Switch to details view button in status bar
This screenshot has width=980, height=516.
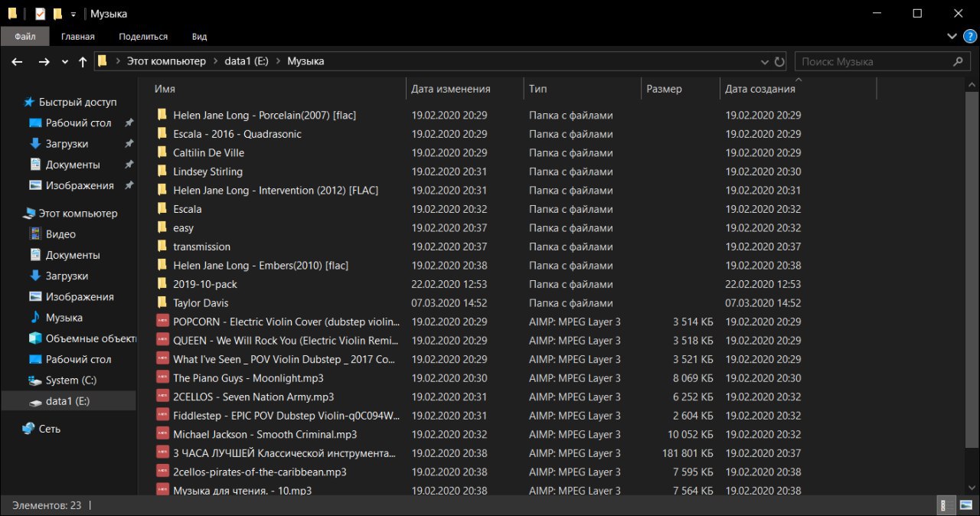[943, 505]
